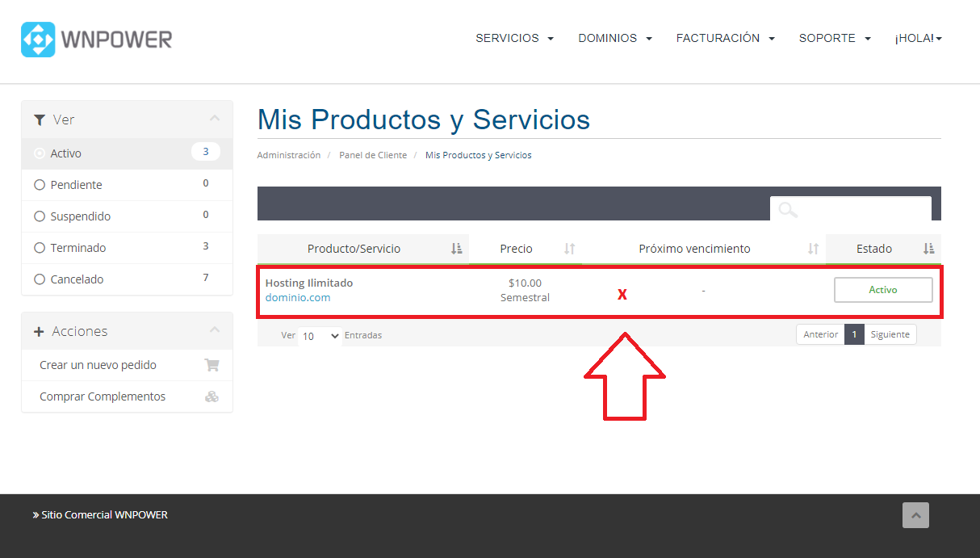
Task: Open the ¡HOLA! user menu
Action: [918, 38]
